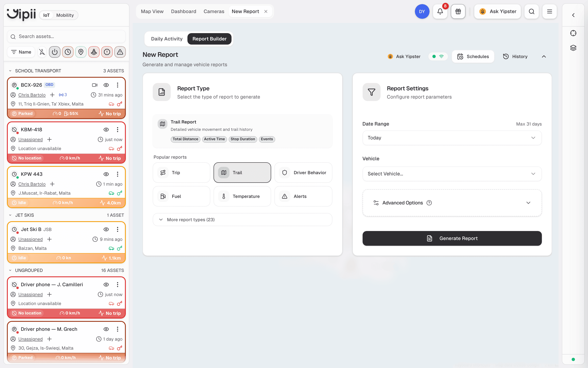The image size is (588, 368).
Task: Click Ask Yipster in top bar
Action: (497, 11)
